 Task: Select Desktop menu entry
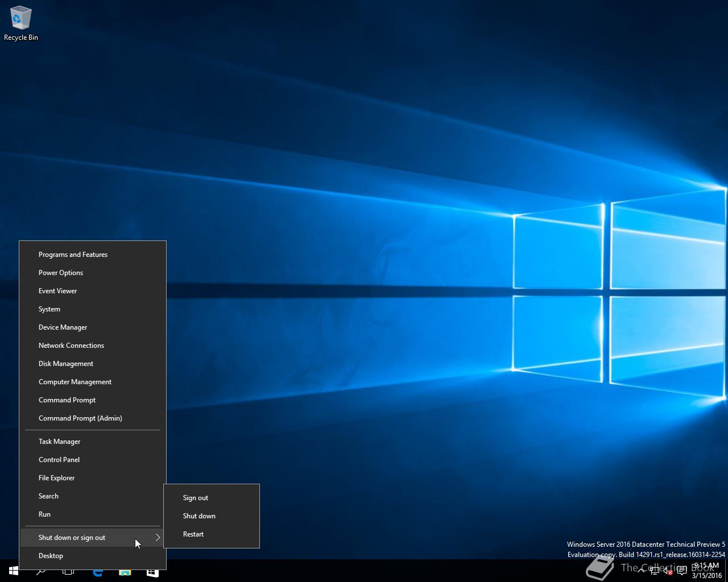(x=93, y=556)
